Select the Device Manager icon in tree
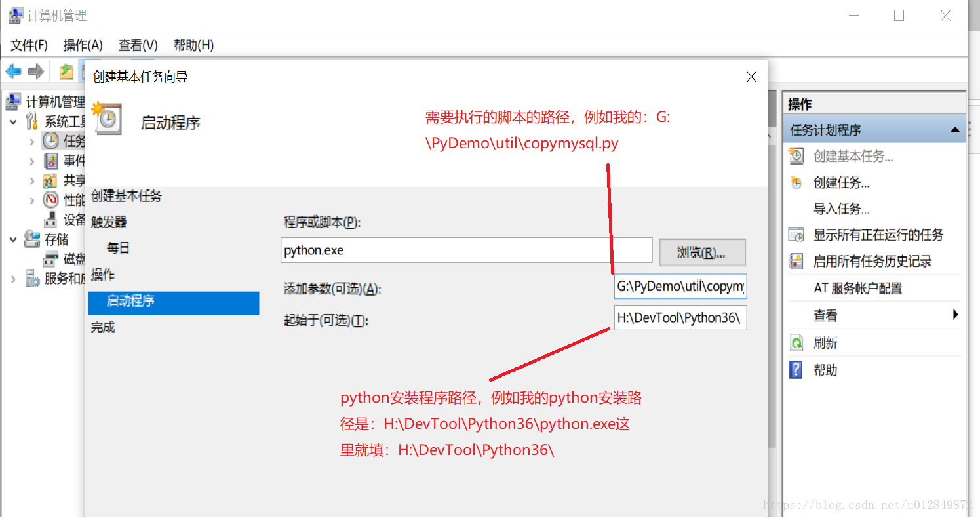Viewport: 980px width, 518px height. [50, 220]
